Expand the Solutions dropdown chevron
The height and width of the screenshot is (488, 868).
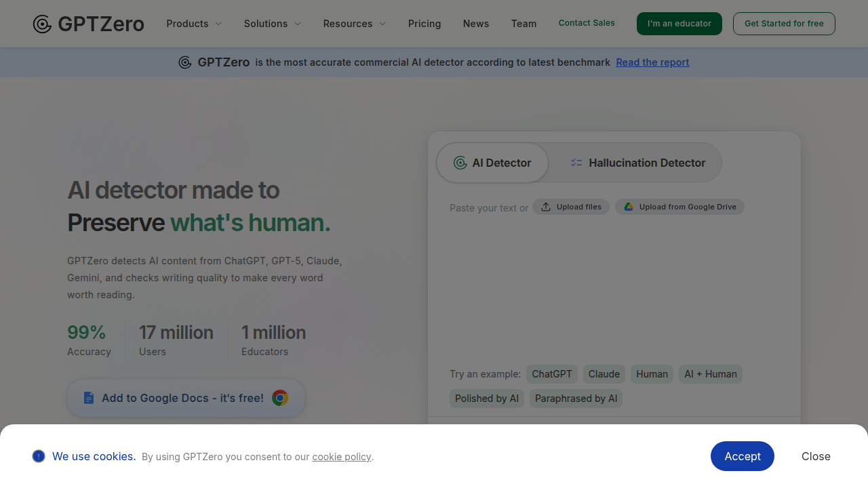pos(298,24)
